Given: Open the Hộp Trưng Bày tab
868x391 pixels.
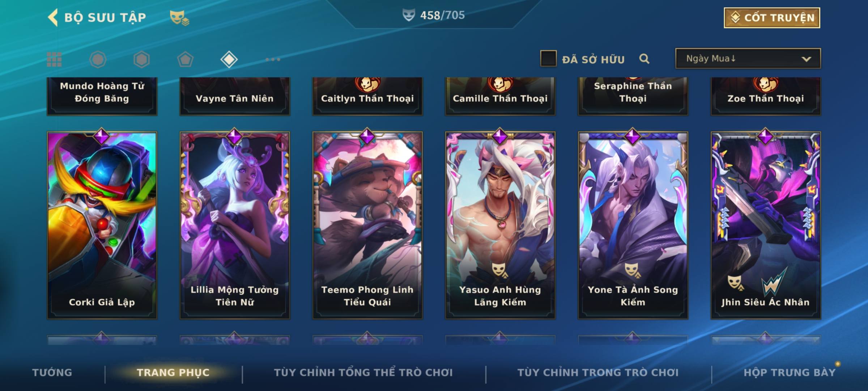Looking at the screenshot, I should point(790,372).
